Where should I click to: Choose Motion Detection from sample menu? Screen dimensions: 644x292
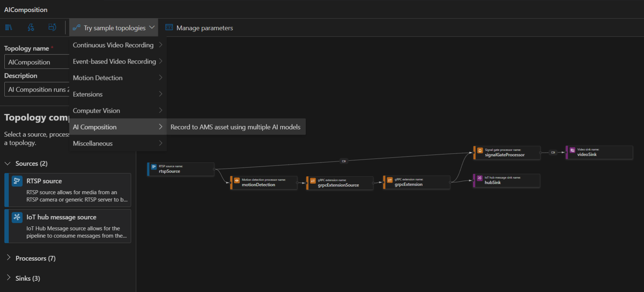[118, 78]
